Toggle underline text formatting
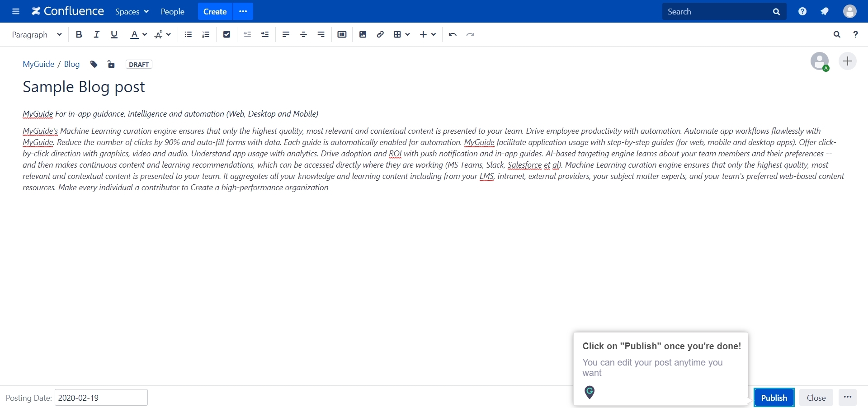Screen dimensions: 868x408 pyautogui.click(x=114, y=35)
